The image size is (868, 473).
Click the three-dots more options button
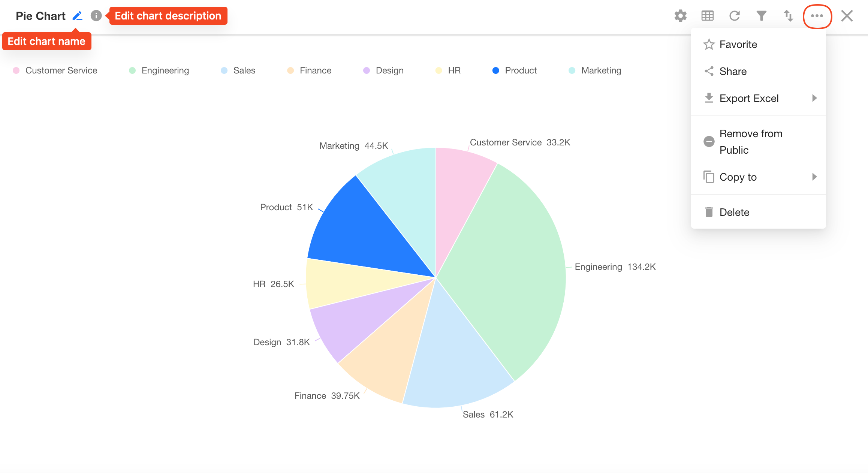tap(817, 16)
